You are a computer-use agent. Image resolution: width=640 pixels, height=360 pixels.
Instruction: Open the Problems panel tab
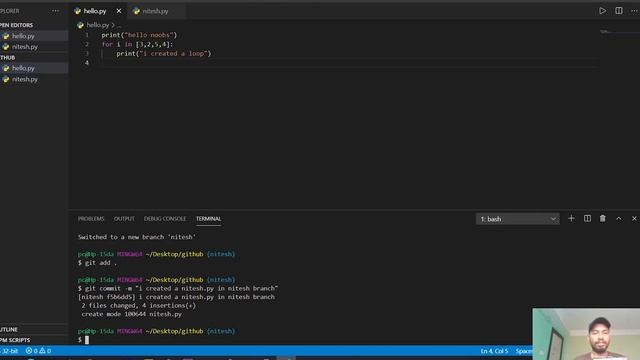(x=91, y=219)
